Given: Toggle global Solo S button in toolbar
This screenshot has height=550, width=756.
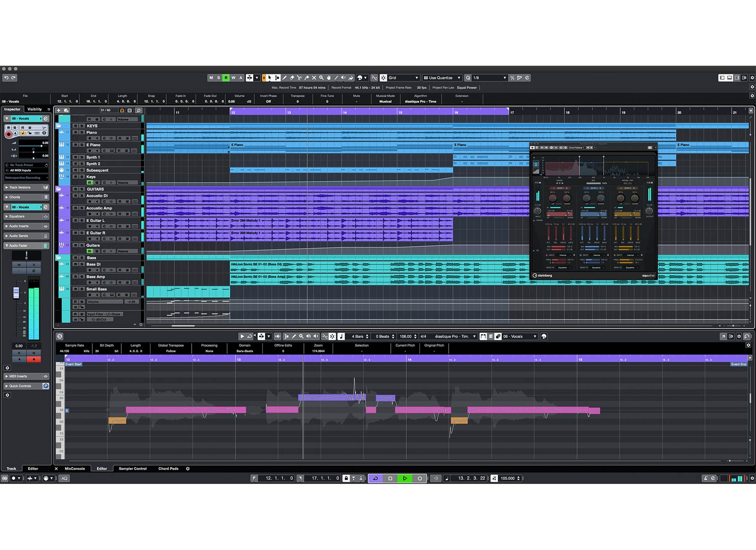Looking at the screenshot, I should click(218, 78).
